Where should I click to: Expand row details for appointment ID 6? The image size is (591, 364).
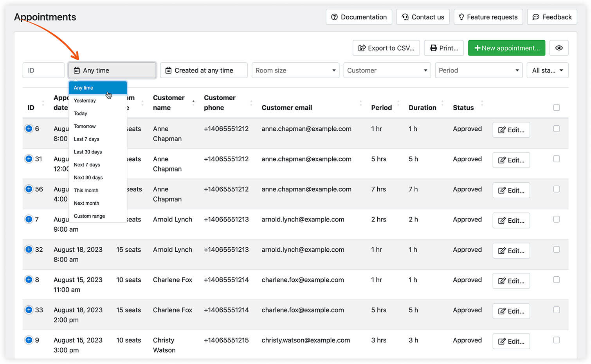click(29, 128)
